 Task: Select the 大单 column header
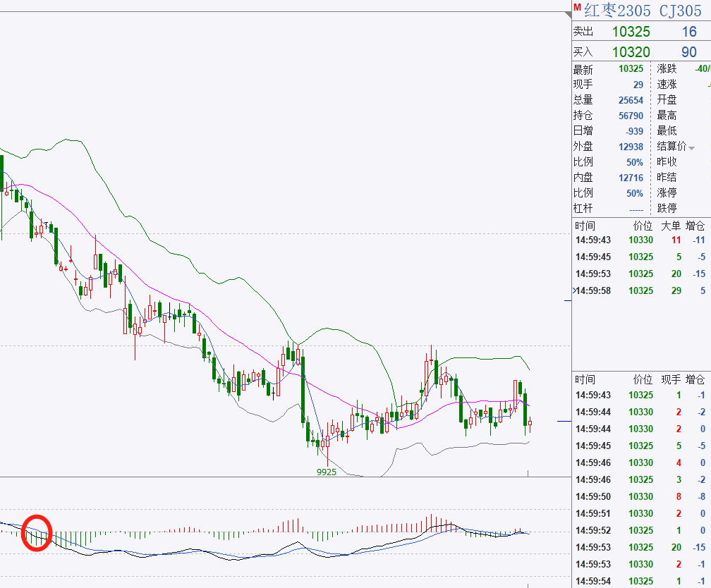coord(670,226)
